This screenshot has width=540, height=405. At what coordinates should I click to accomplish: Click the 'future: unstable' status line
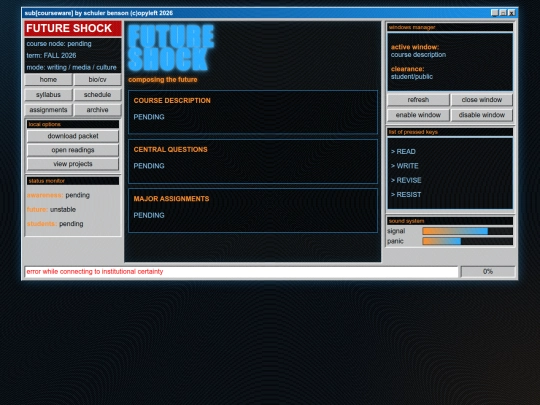point(51,209)
